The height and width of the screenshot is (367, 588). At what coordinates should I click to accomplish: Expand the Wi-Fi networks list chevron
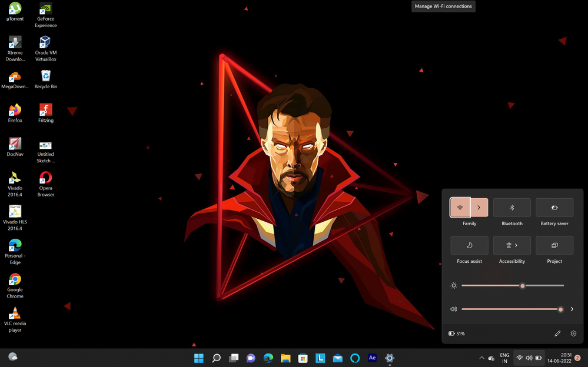pyautogui.click(x=479, y=208)
